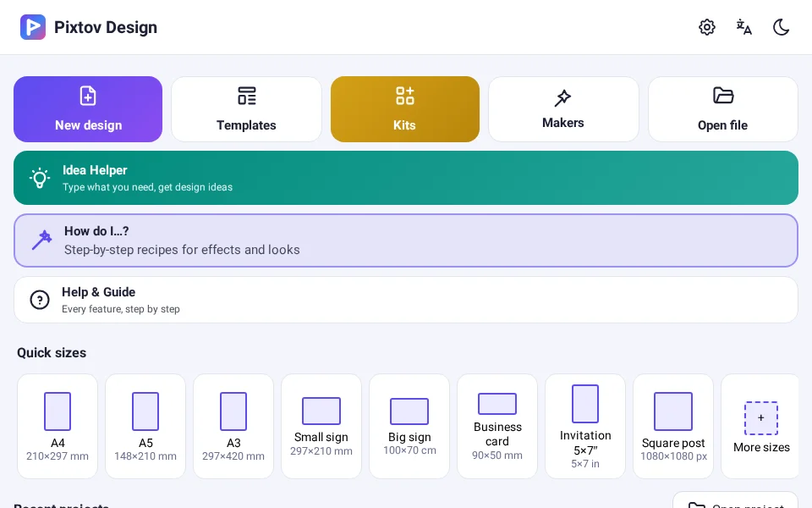Screen dimensions: 812x508
Task: Click the Help question mark icon
Action: 40,300
